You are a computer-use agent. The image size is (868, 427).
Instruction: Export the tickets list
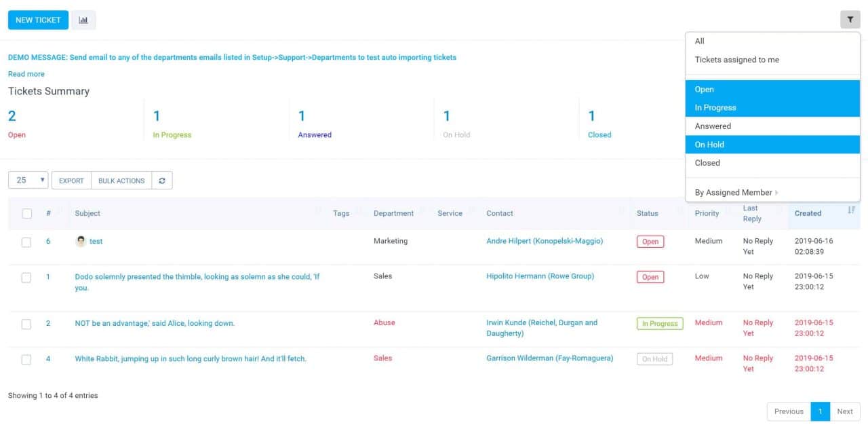[x=71, y=181]
